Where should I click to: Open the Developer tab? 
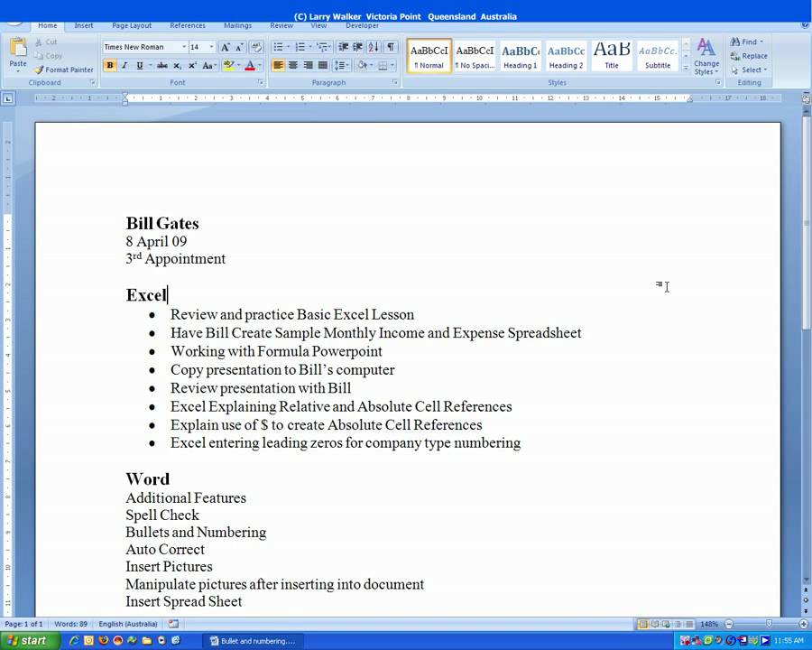click(362, 25)
